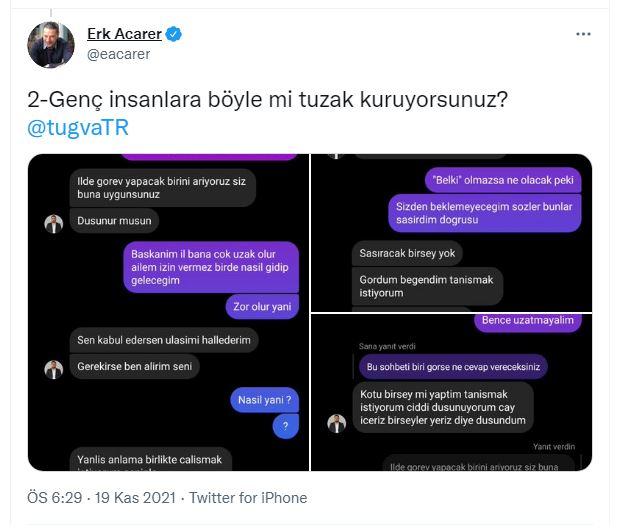Click the Erk Acarer profile picture
The height and width of the screenshot is (525, 629).
51,45
